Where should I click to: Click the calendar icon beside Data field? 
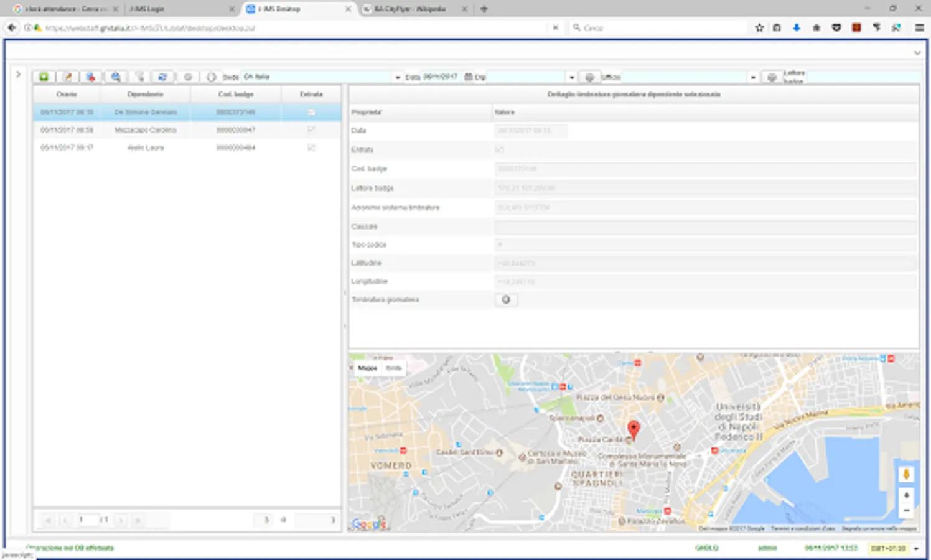468,77
